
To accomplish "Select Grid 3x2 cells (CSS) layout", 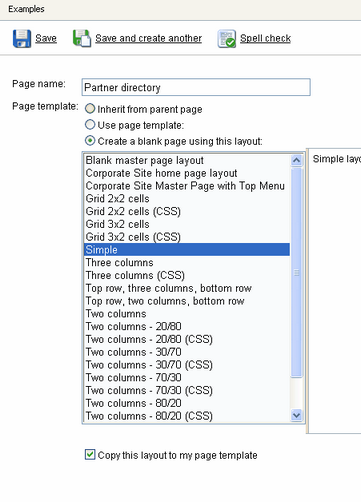I will (187, 237).
